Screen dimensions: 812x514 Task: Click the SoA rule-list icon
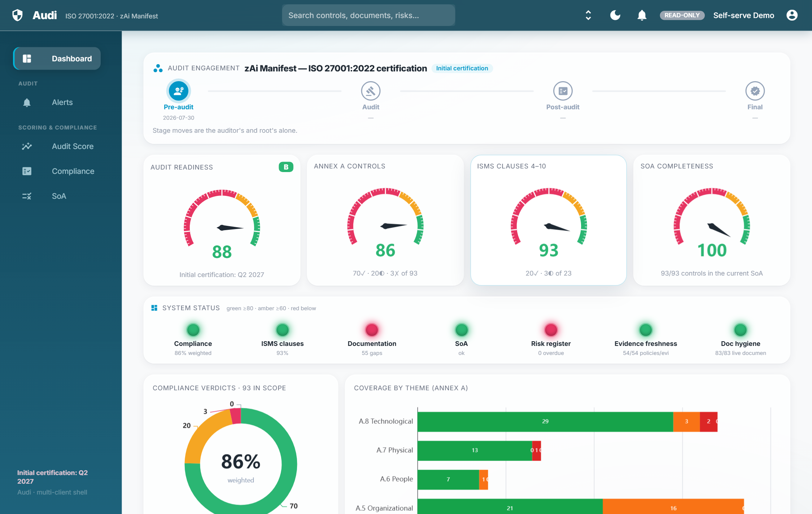[x=27, y=196]
